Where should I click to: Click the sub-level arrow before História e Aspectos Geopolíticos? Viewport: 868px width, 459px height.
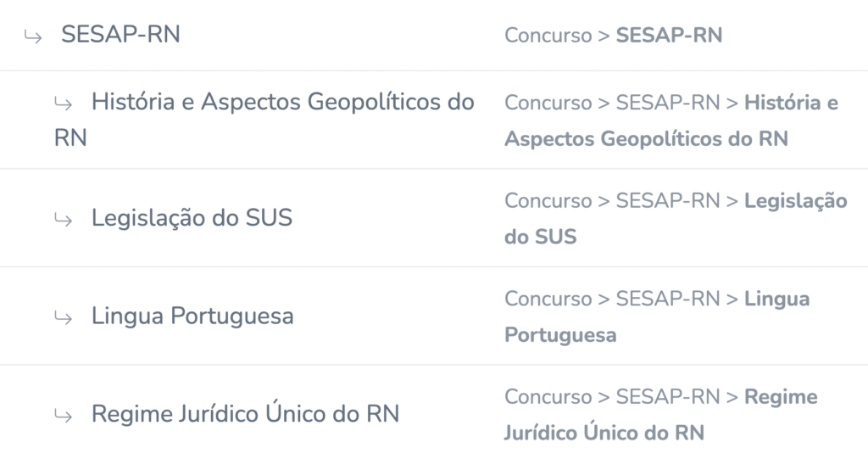(x=63, y=104)
